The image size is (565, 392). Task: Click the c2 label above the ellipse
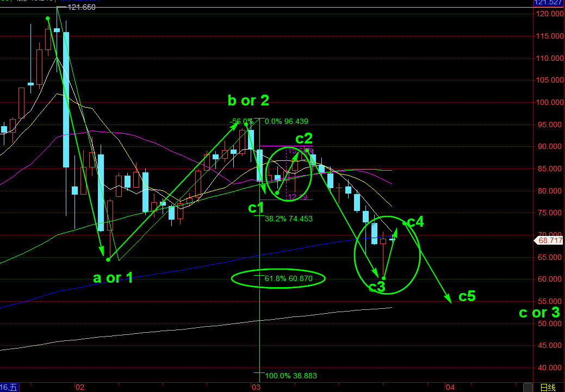coord(304,138)
